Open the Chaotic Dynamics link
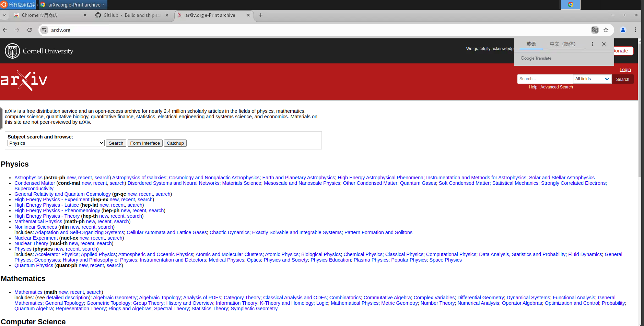This screenshot has height=326, width=644. [x=229, y=232]
